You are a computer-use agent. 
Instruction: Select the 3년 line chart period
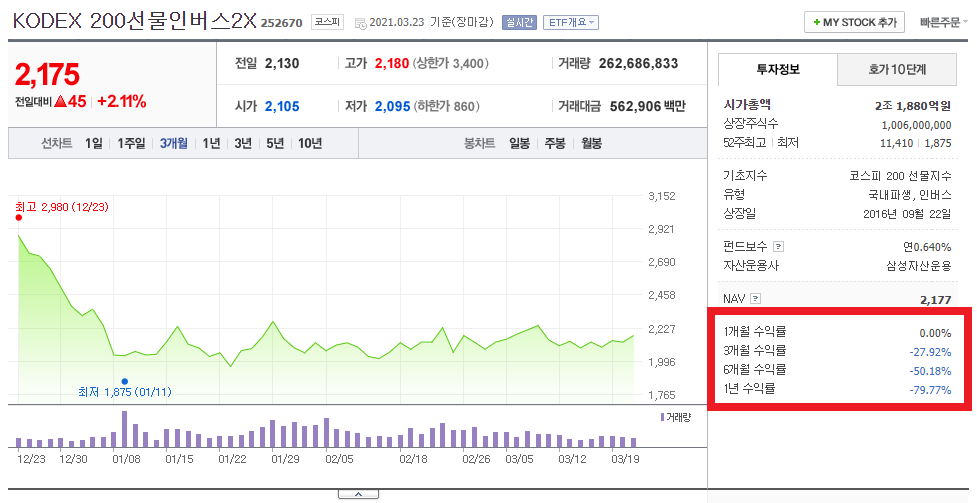point(243,143)
